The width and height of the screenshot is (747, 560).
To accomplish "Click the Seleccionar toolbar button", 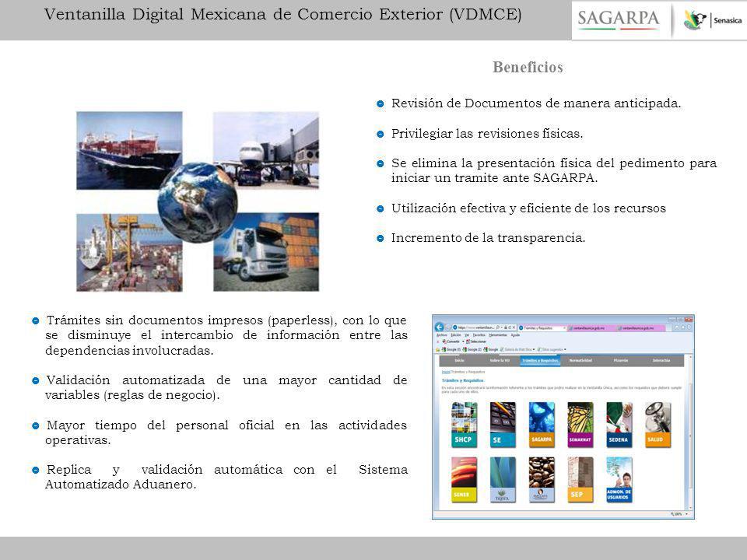I will [x=476, y=341].
